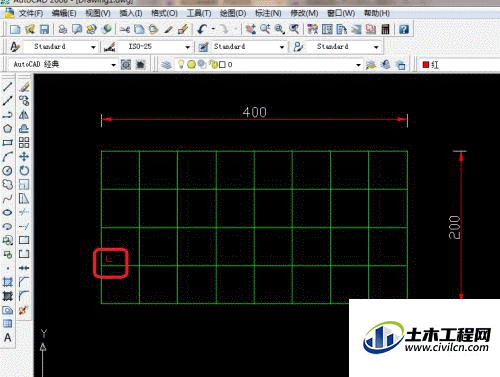Click the Layer Previous button
500x377 pixels.
386,64
